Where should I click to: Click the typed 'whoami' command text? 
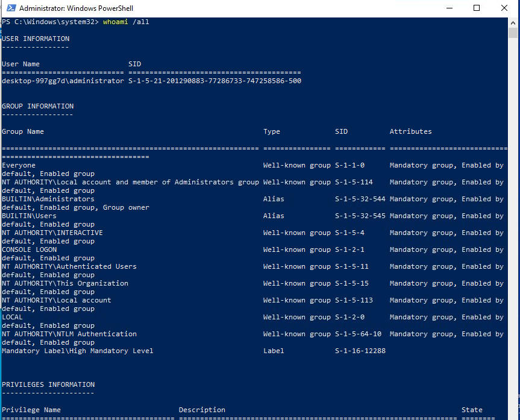click(116, 22)
